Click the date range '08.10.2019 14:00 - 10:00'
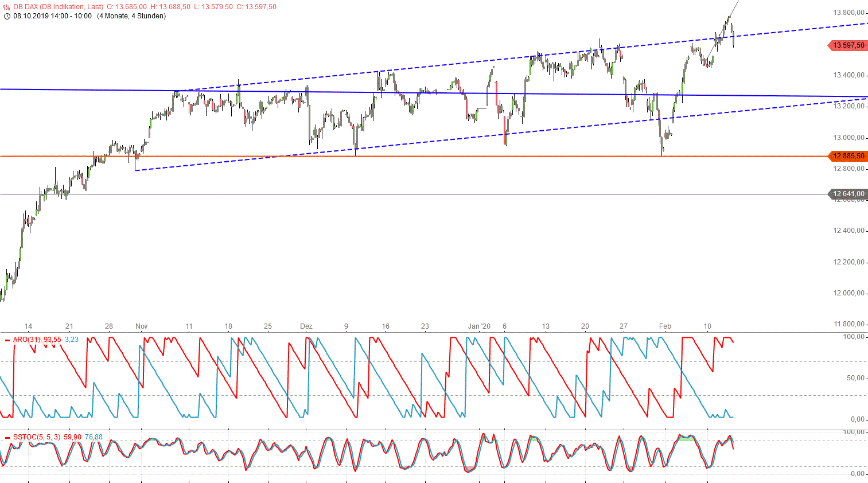The height and width of the screenshot is (483, 868). pyautogui.click(x=52, y=16)
